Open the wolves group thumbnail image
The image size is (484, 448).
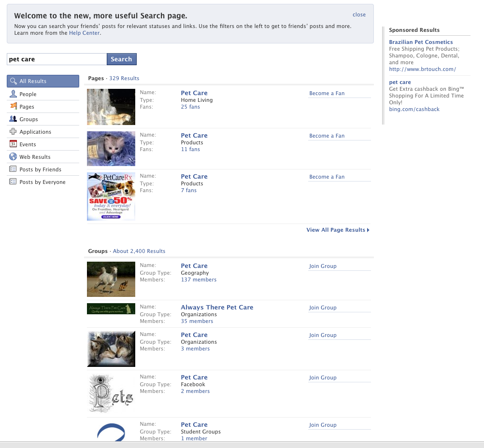(111, 349)
